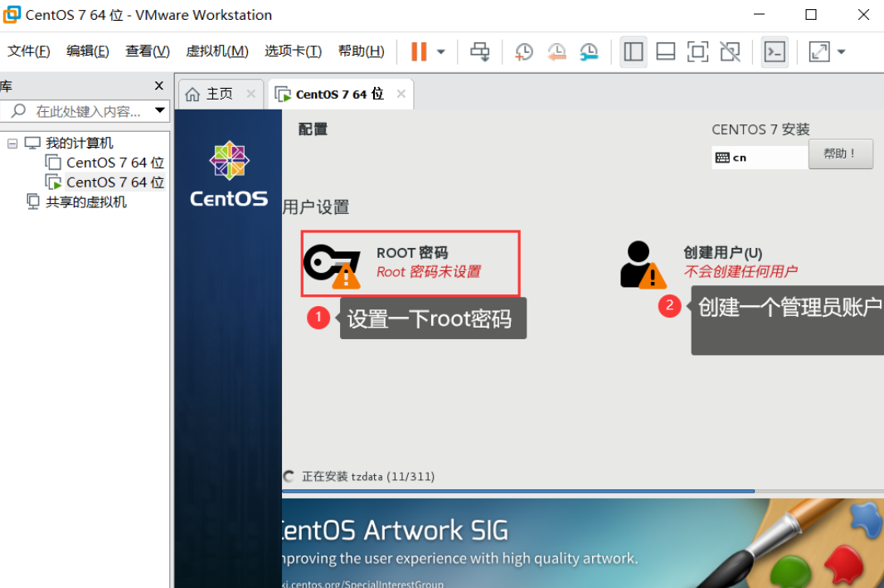Select the first CentOS 7 64 位 VM
This screenshot has width=884, height=588.
click(x=115, y=163)
